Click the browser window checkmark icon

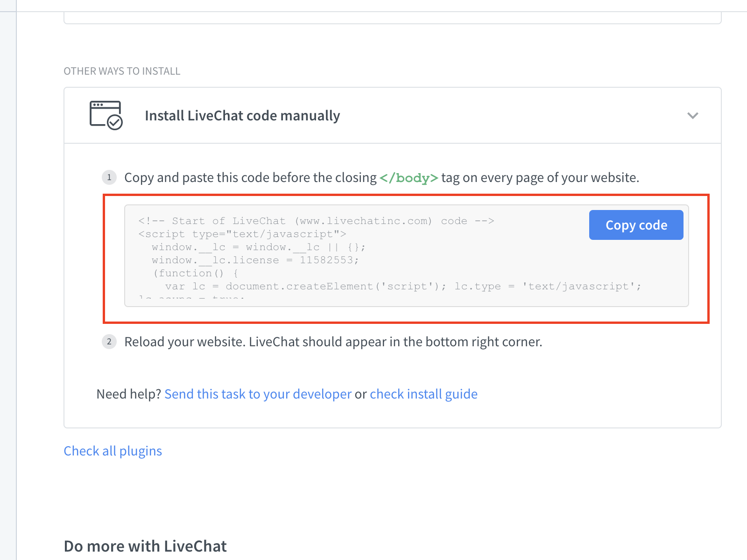point(106,115)
